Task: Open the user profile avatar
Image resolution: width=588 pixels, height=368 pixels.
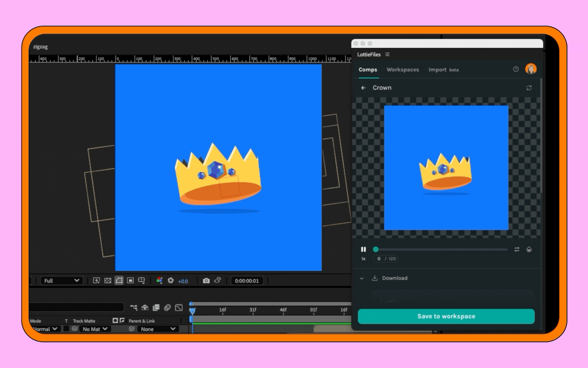Action: click(531, 69)
